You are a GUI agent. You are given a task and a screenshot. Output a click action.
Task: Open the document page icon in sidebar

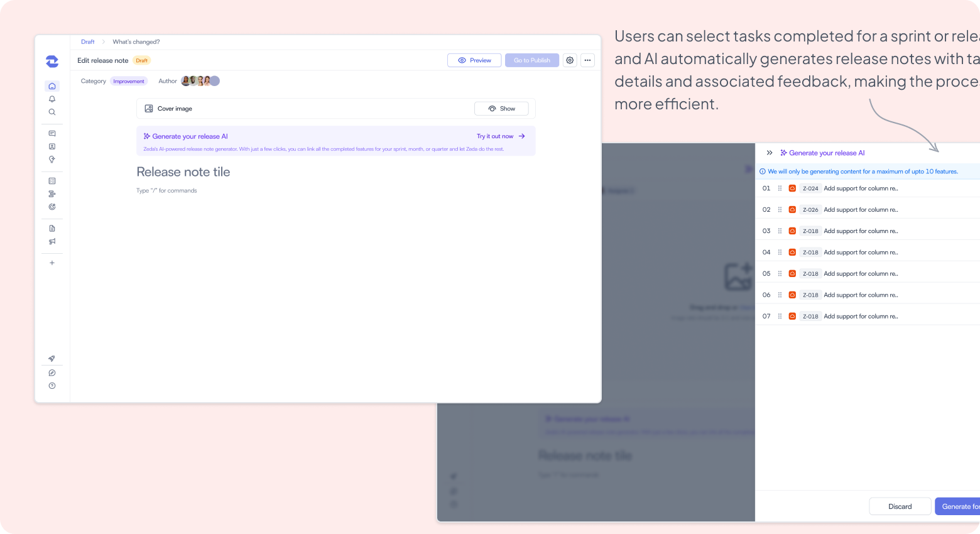tap(52, 228)
